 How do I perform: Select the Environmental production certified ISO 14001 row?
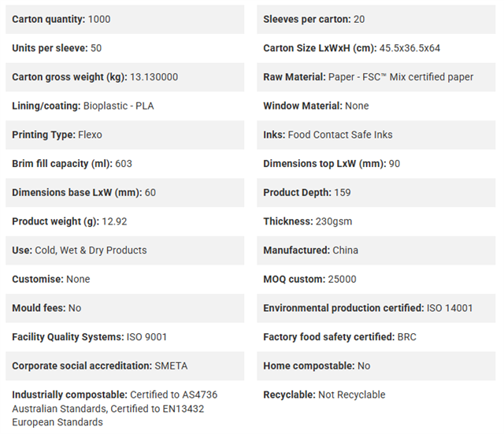click(376, 308)
